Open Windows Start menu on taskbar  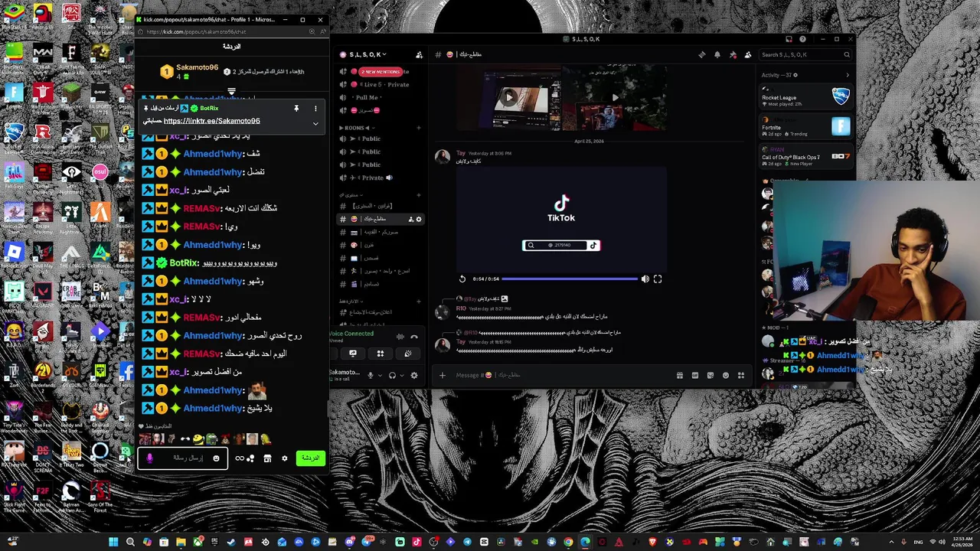point(113,542)
